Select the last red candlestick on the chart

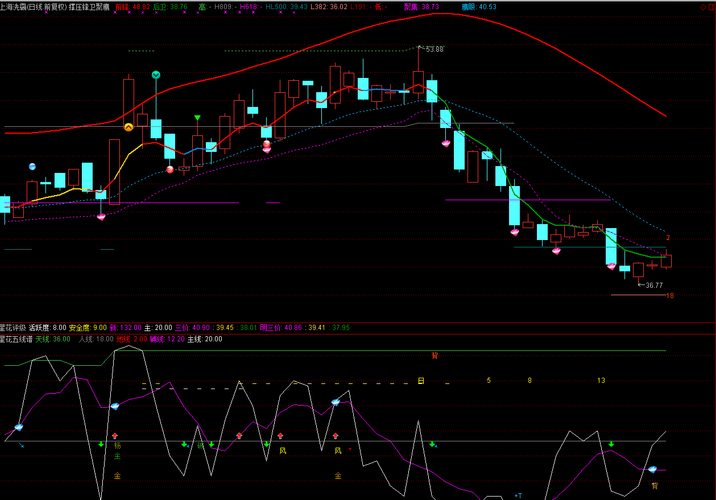coord(666,260)
